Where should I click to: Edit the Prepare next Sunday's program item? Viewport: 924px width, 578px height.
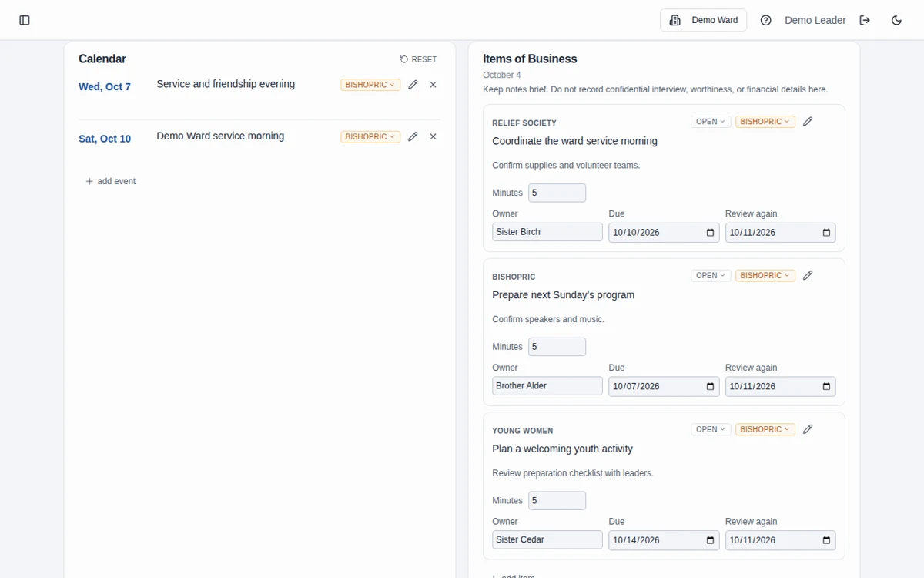tap(808, 275)
